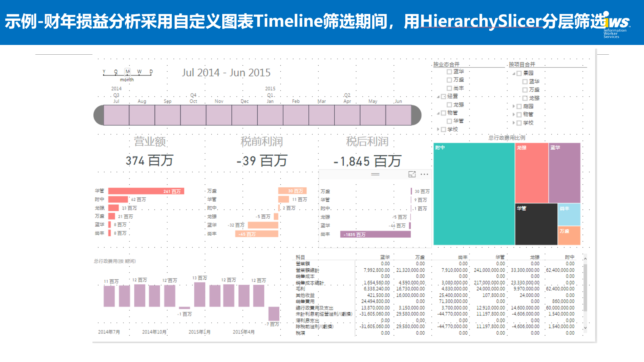Open focus mode icon on 税后利润 chart

[x=412, y=174]
